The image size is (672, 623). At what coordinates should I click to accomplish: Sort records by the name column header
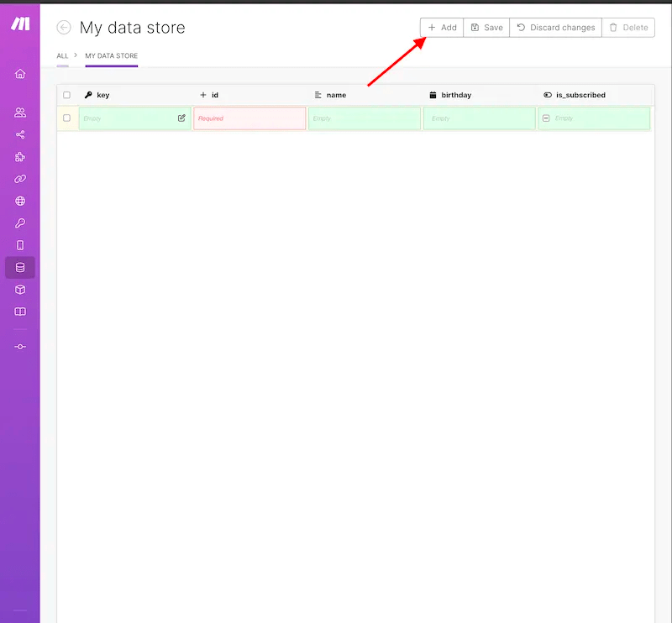[x=335, y=95]
